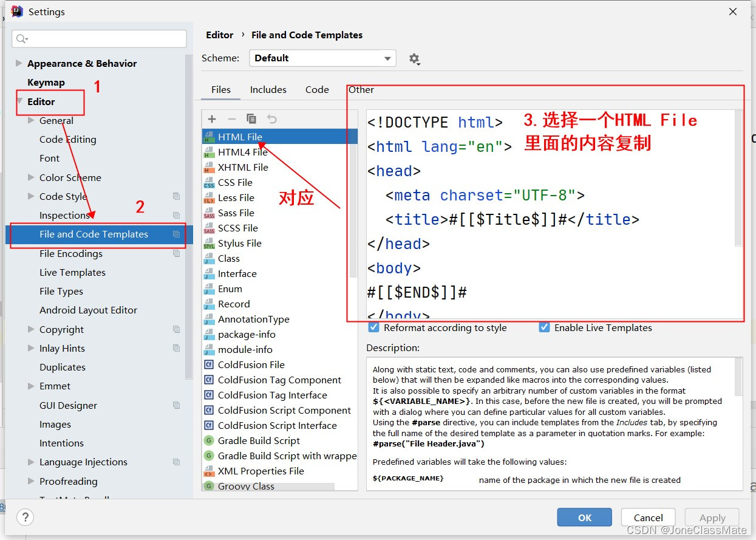Switch to the Includes tab
This screenshot has height=540, width=756.
click(268, 89)
